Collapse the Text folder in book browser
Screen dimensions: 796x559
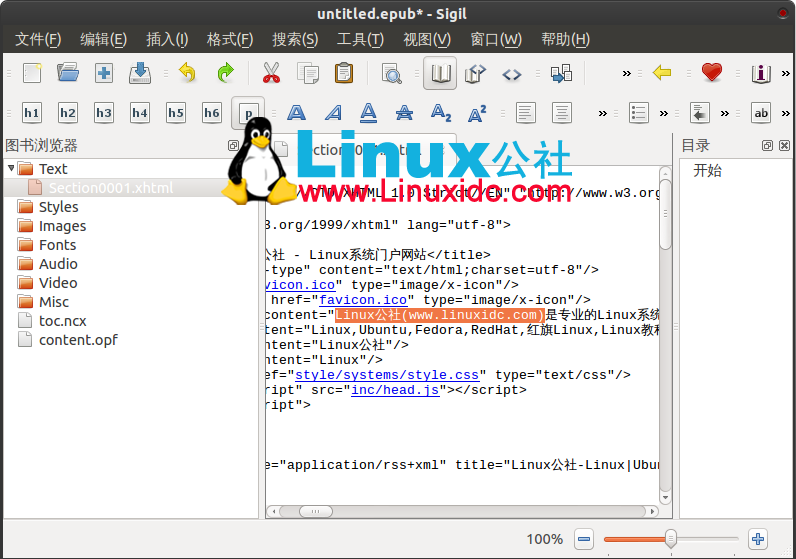click(11, 169)
